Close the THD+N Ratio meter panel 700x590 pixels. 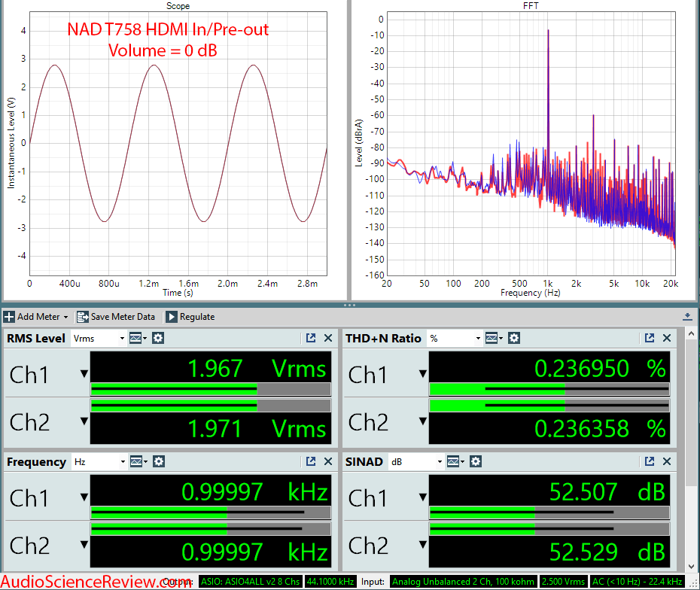click(667, 339)
